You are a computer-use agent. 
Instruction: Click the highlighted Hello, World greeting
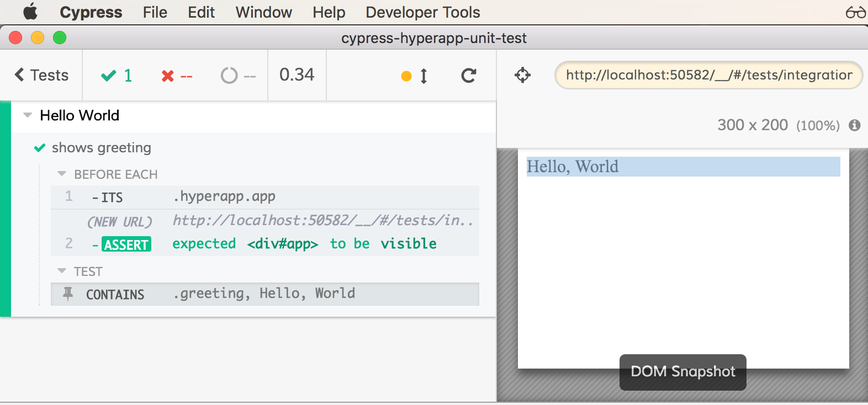[684, 167]
